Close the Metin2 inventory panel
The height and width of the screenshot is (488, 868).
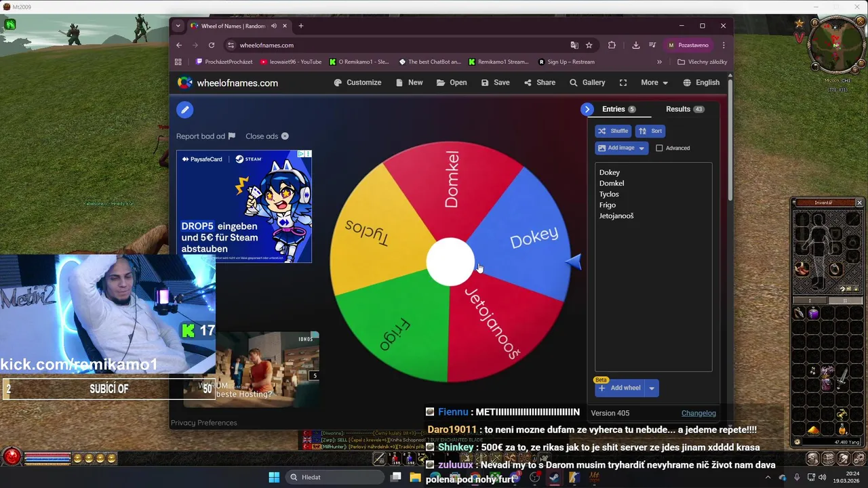click(859, 203)
